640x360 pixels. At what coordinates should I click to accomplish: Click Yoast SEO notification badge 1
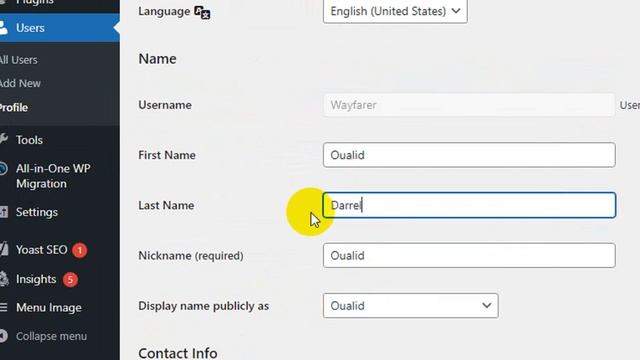pos(80,250)
